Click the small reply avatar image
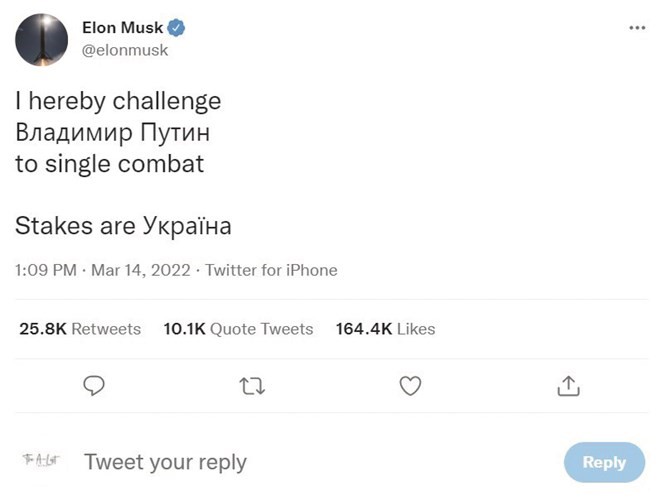The width and height of the screenshot is (666, 500). (41, 459)
